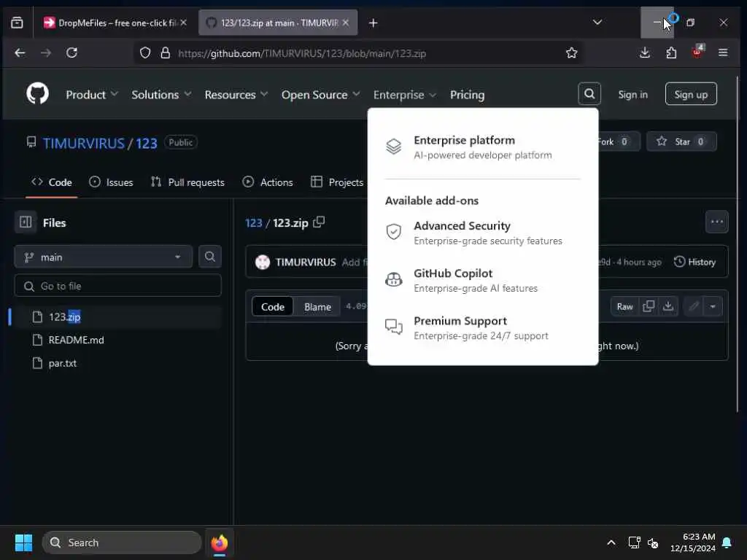
Task: Open the Actions repository tab
Action: [267, 182]
